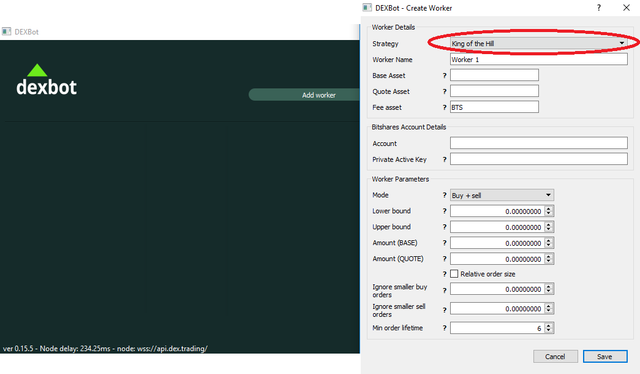Image resolution: width=640 pixels, height=374 pixels.
Task: Click the Worker Details group label
Action: click(393, 27)
